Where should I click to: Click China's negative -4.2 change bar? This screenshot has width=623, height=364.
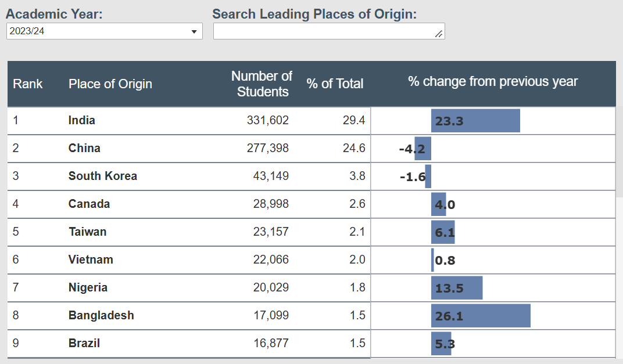tap(423, 149)
